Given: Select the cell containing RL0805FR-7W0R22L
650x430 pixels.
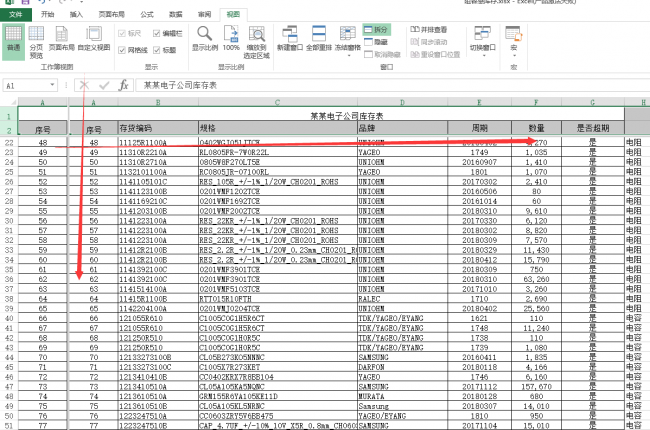Looking at the screenshot, I should click(277, 152).
